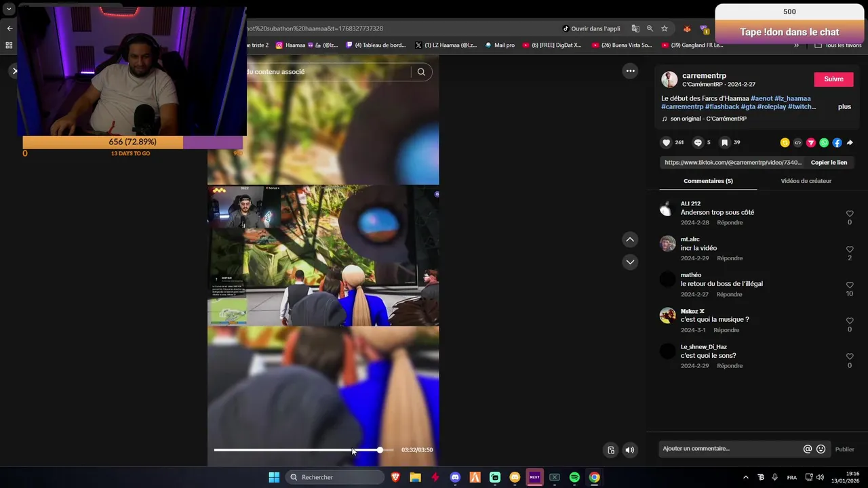This screenshot has height=488, width=868.
Task: Translate the page with the translate icon
Action: point(635,28)
